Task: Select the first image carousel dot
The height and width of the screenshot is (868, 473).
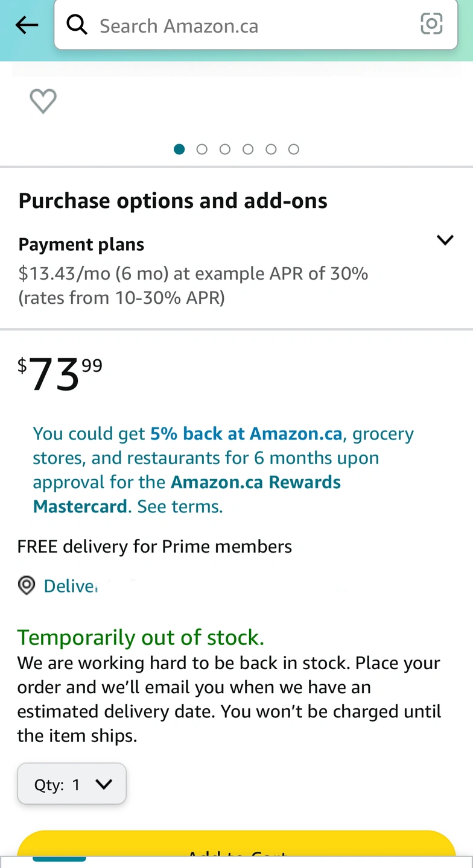Action: pos(179,149)
